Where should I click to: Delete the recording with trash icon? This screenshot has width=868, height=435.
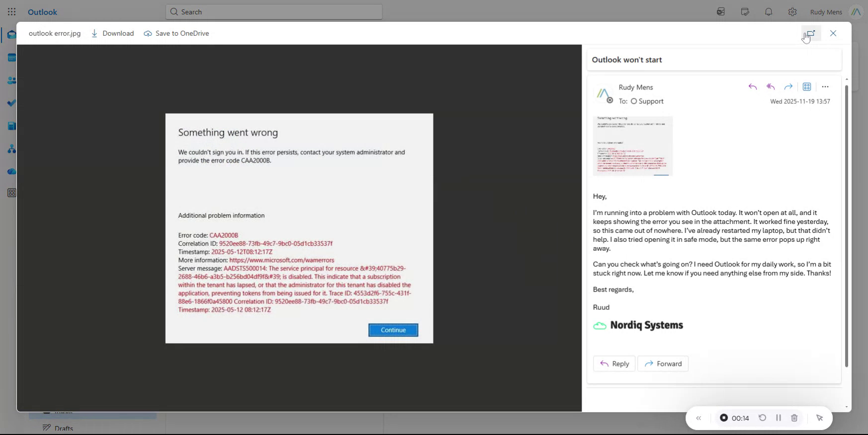[x=794, y=418]
